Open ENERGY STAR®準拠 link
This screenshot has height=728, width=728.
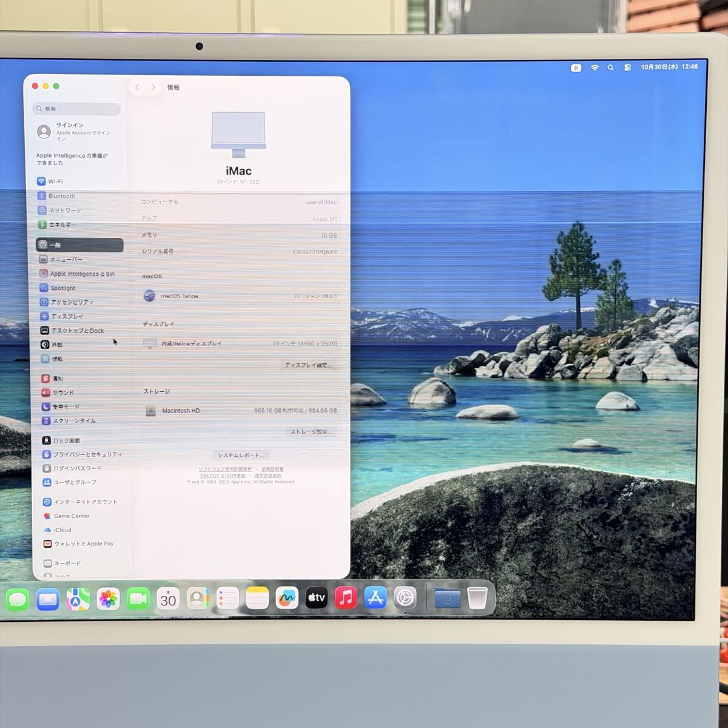pyautogui.click(x=223, y=476)
